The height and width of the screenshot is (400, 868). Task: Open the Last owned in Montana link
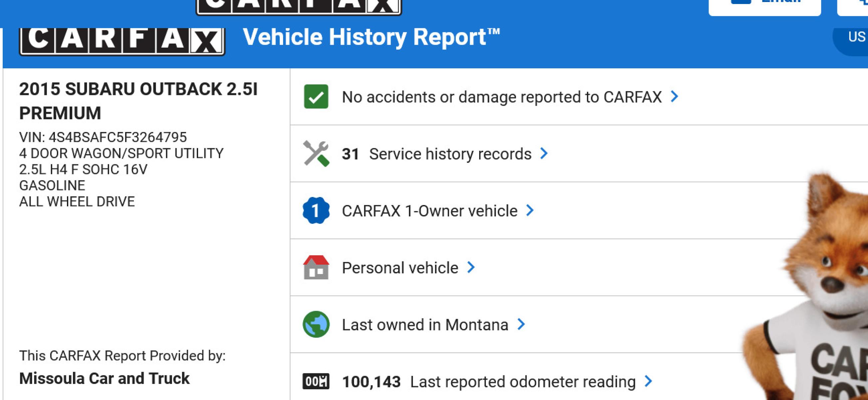point(425,325)
